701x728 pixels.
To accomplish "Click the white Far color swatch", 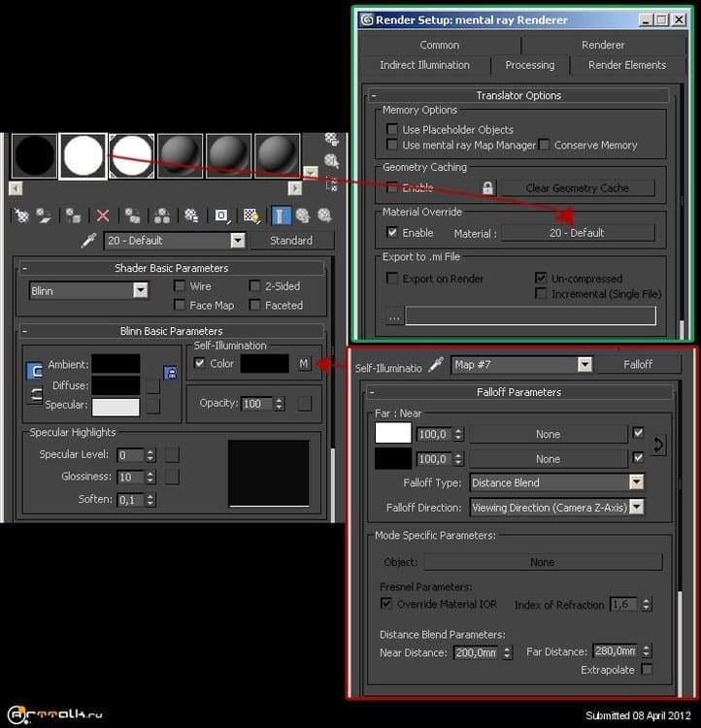I will coord(393,433).
